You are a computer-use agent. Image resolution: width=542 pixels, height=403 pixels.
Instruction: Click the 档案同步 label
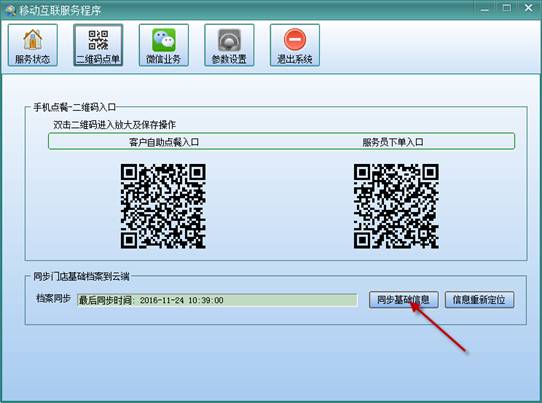tap(54, 298)
